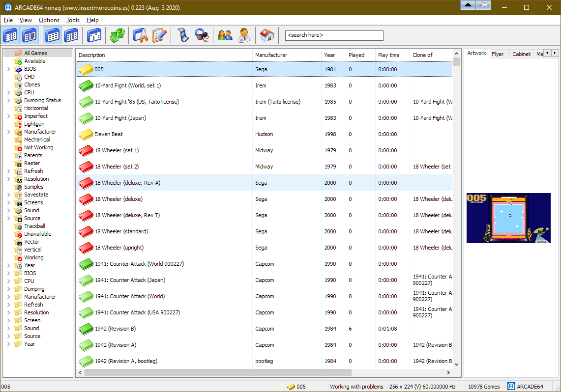Screen dimensions: 561x392
Task: Expand the Savestate tree node
Action: click(8, 195)
